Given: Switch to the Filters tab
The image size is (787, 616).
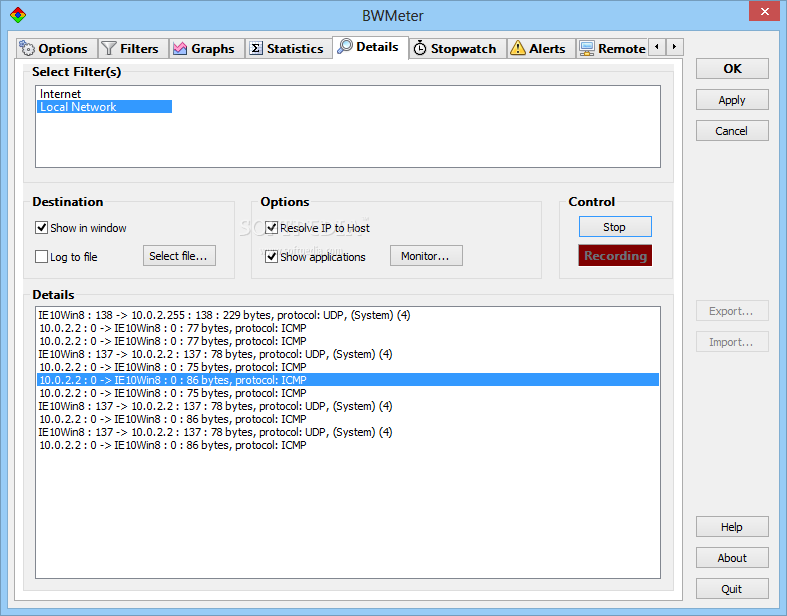Looking at the screenshot, I should pyautogui.click(x=133, y=49).
